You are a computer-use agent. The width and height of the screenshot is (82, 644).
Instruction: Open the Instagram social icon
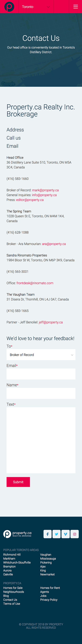(x=75, y=534)
